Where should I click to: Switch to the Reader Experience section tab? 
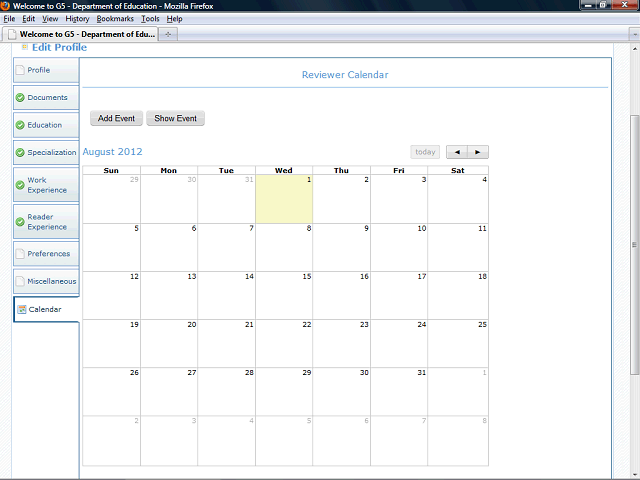coord(46,222)
